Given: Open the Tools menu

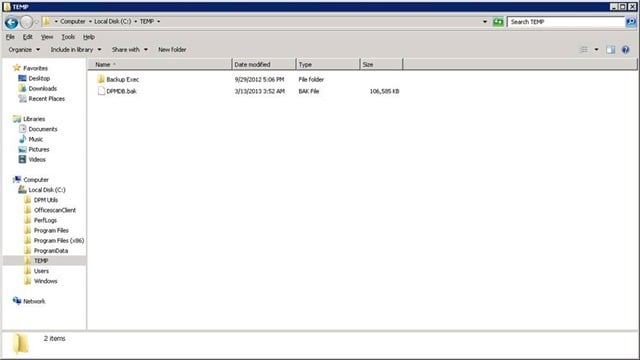Looking at the screenshot, I should click(68, 37).
